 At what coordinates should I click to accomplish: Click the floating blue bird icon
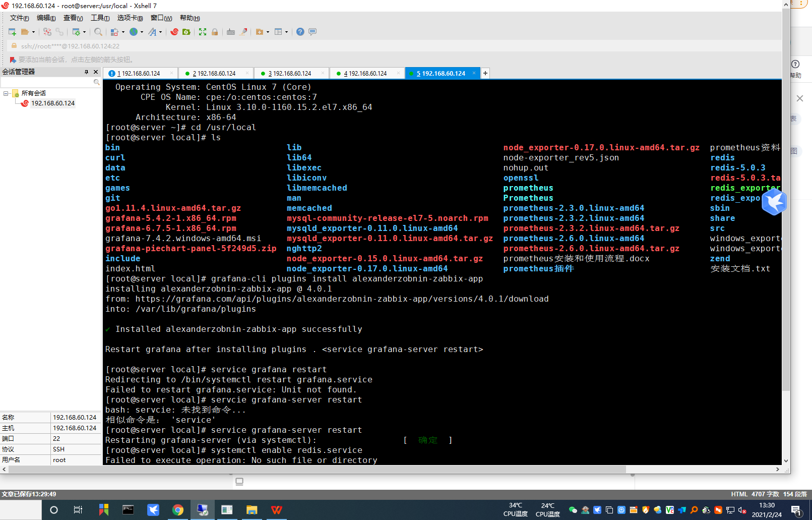pyautogui.click(x=774, y=202)
